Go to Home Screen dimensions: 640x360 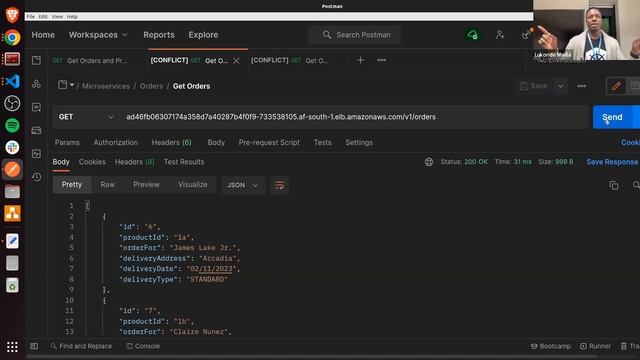tap(43, 35)
